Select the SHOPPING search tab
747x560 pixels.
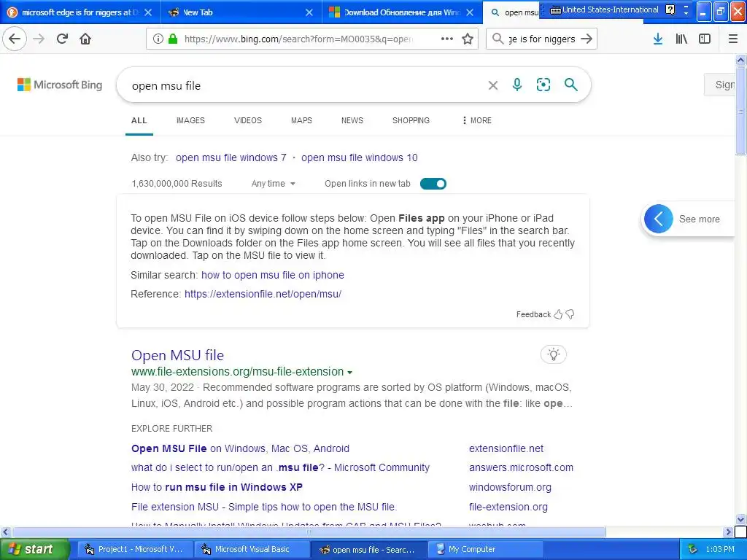[411, 120]
